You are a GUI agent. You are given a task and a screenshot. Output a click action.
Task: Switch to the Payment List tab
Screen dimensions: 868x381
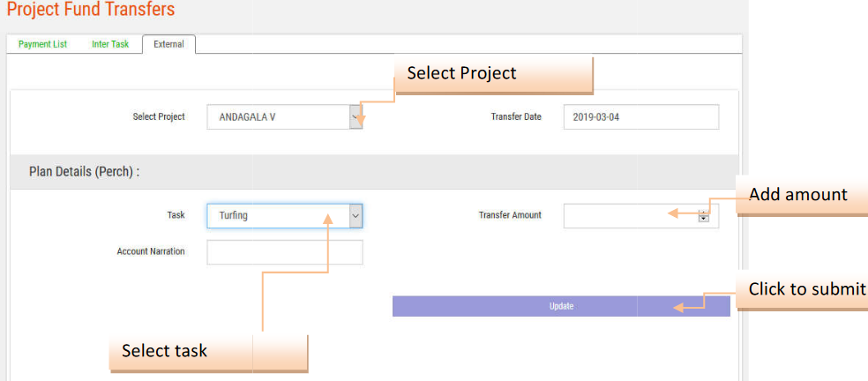[x=42, y=44]
